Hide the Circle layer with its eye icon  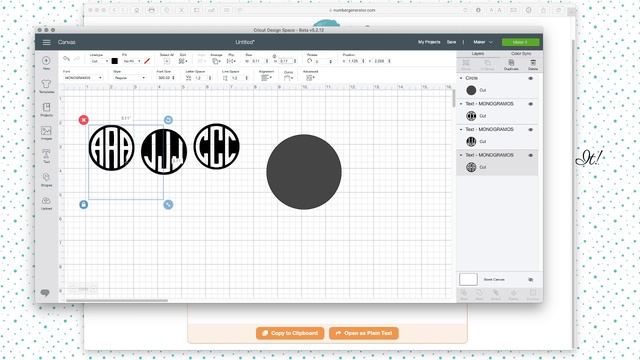[x=531, y=78]
